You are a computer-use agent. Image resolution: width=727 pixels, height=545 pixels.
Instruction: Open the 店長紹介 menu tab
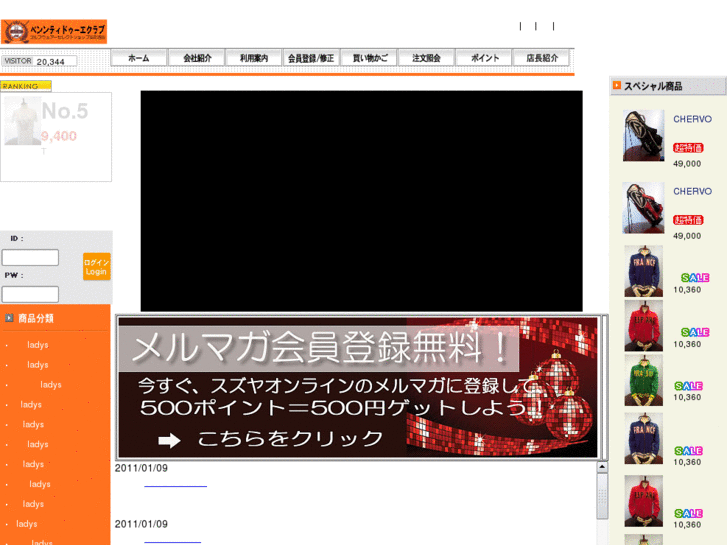tap(542, 58)
